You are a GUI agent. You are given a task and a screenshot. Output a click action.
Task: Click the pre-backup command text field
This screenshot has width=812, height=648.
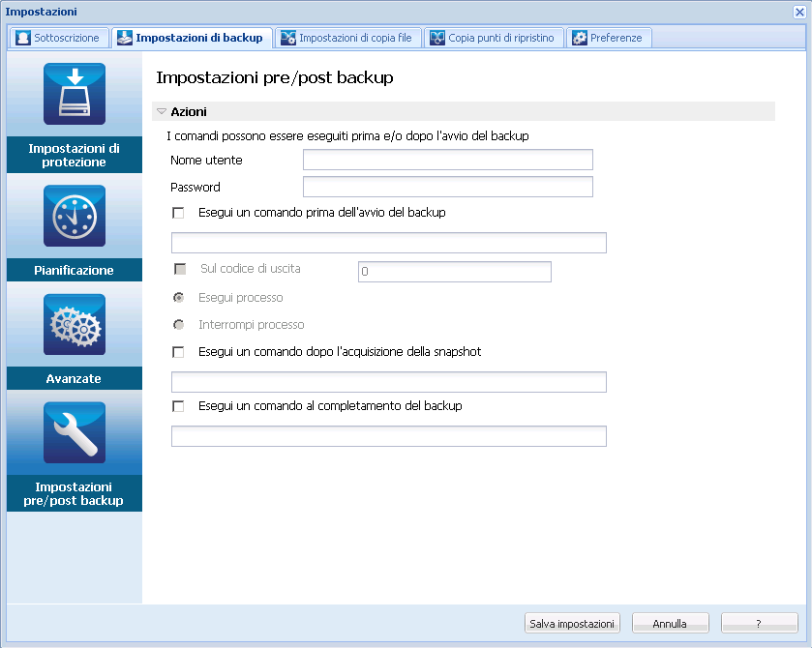tap(389, 243)
